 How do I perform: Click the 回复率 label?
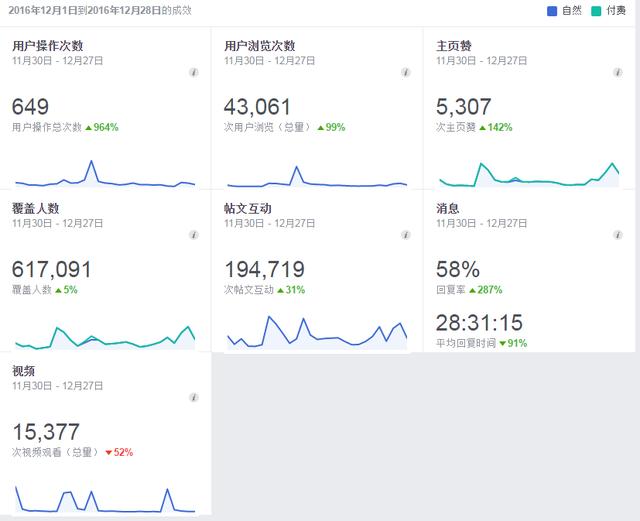coord(451,290)
